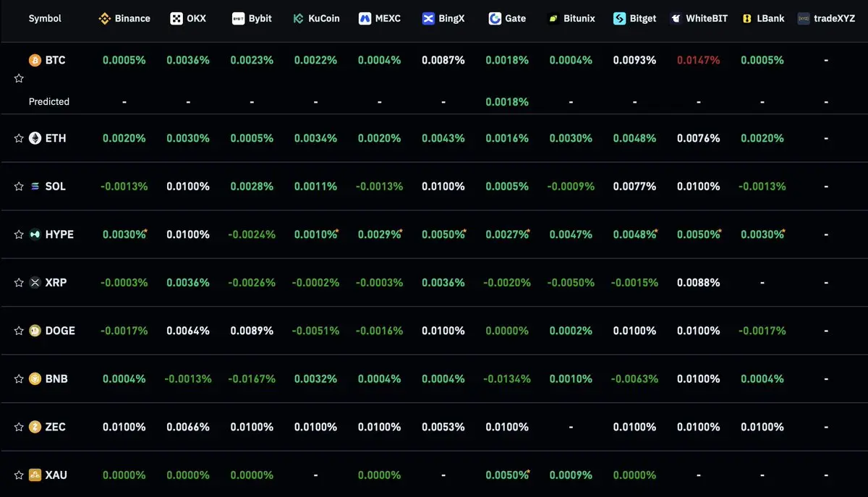Viewport: 868px width, 497px height.
Task: Click XRP Bitunix rate -0.0050%
Action: (571, 282)
